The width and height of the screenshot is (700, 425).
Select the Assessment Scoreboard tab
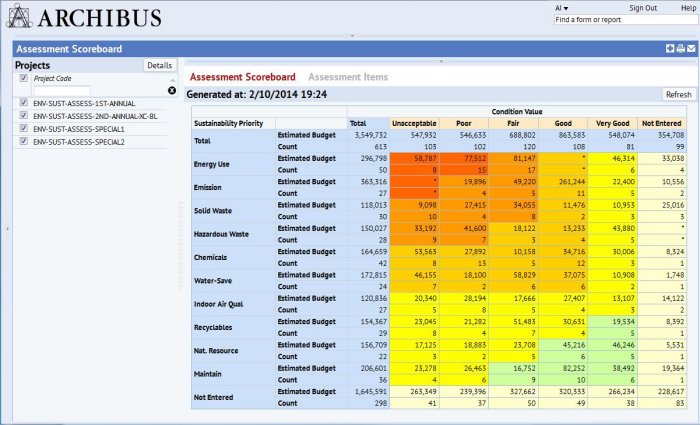242,77
